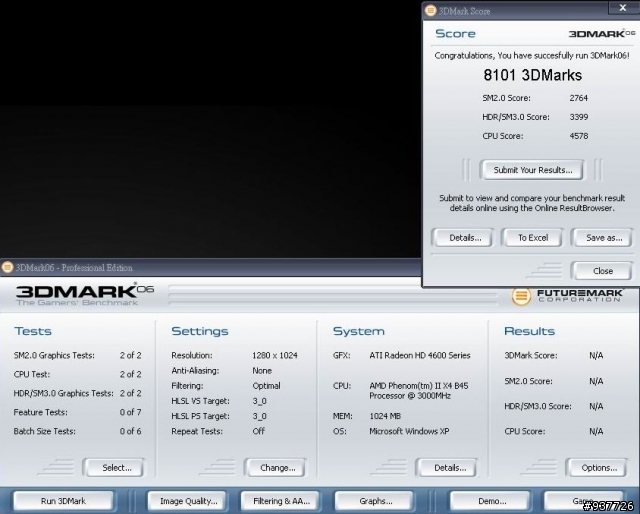Click SM2.0 Graphics Tests label

pos(54,356)
